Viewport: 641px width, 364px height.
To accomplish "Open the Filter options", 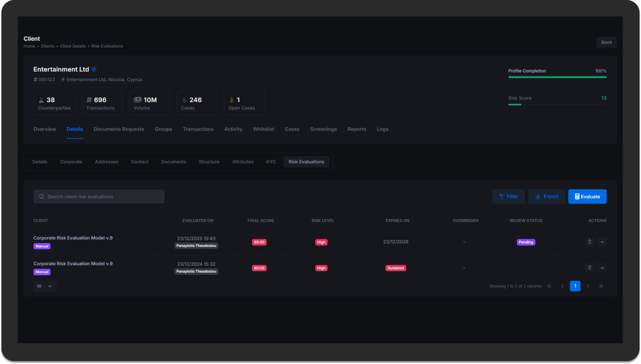I will 509,197.
